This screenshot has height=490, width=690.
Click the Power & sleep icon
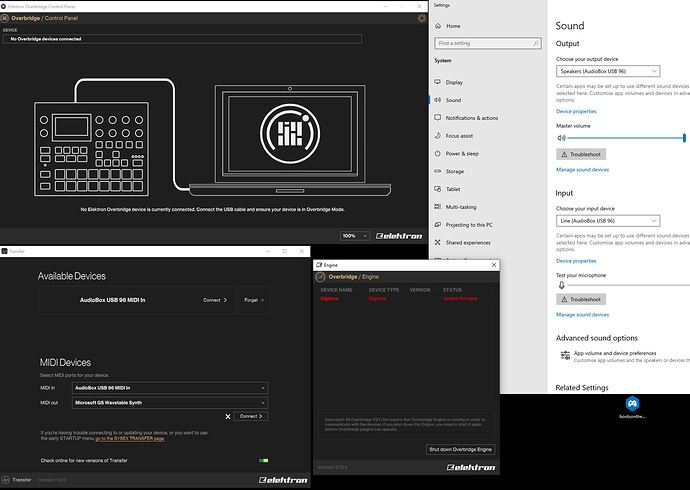point(437,154)
